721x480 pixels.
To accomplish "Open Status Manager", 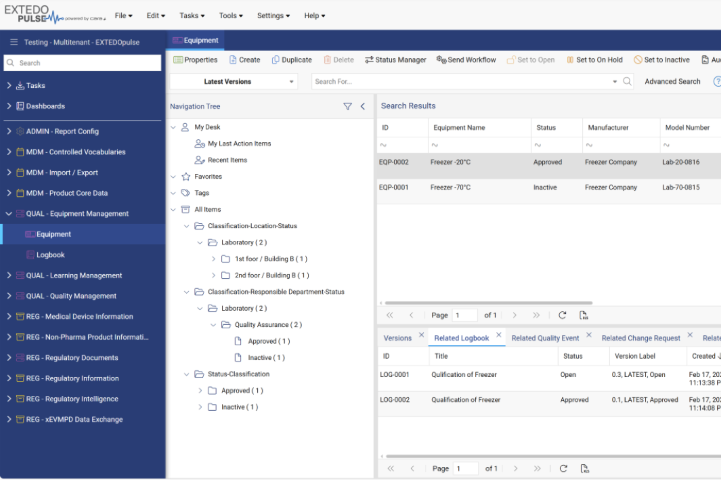I will click(x=395, y=60).
